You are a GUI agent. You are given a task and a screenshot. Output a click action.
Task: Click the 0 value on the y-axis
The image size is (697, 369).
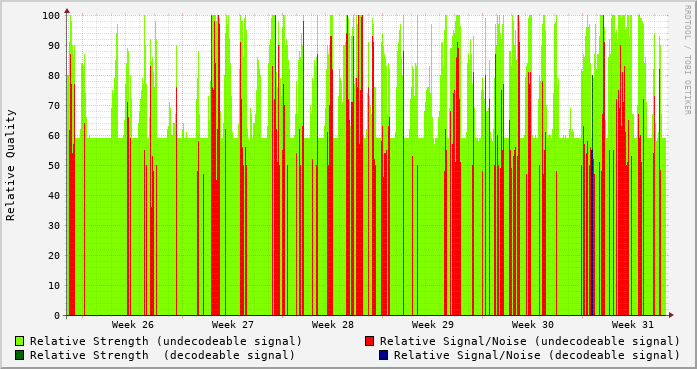tap(57, 316)
